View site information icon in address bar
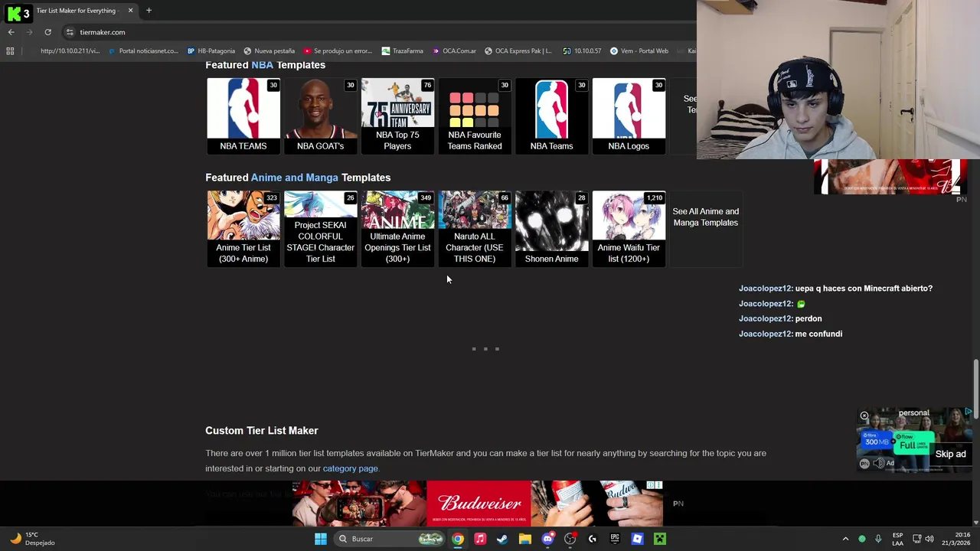 click(70, 32)
